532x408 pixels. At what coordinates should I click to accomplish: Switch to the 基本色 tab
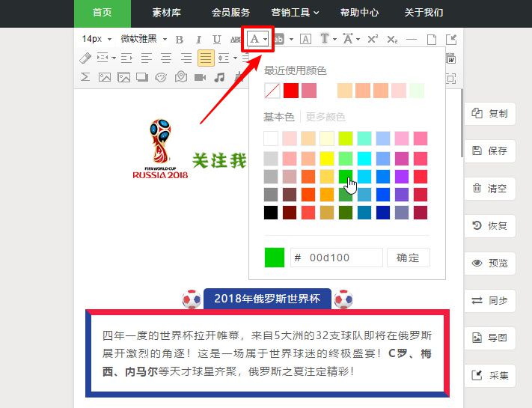[278, 117]
